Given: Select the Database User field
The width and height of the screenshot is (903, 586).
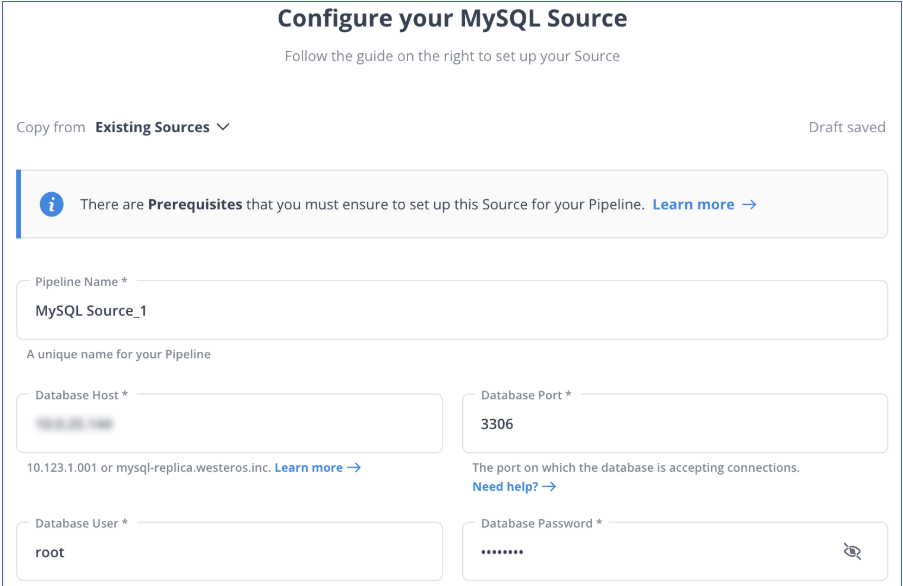Looking at the screenshot, I should pos(229,551).
